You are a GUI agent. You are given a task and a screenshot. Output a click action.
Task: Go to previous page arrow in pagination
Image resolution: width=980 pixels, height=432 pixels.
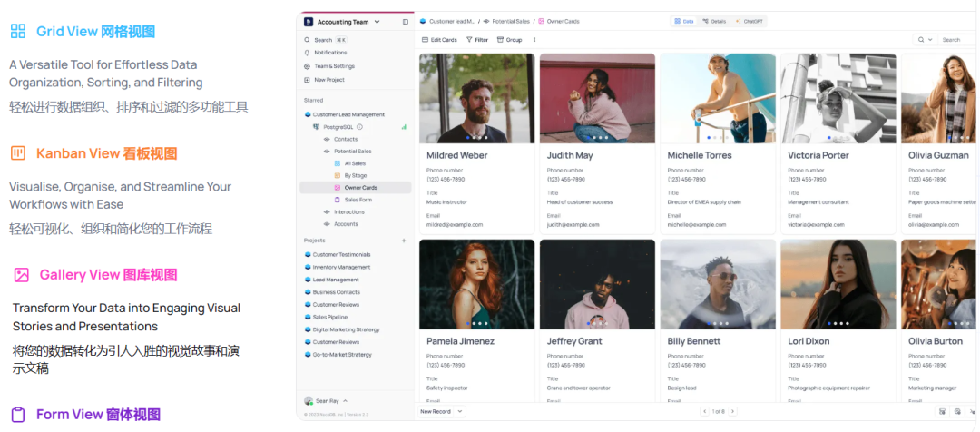click(x=704, y=411)
